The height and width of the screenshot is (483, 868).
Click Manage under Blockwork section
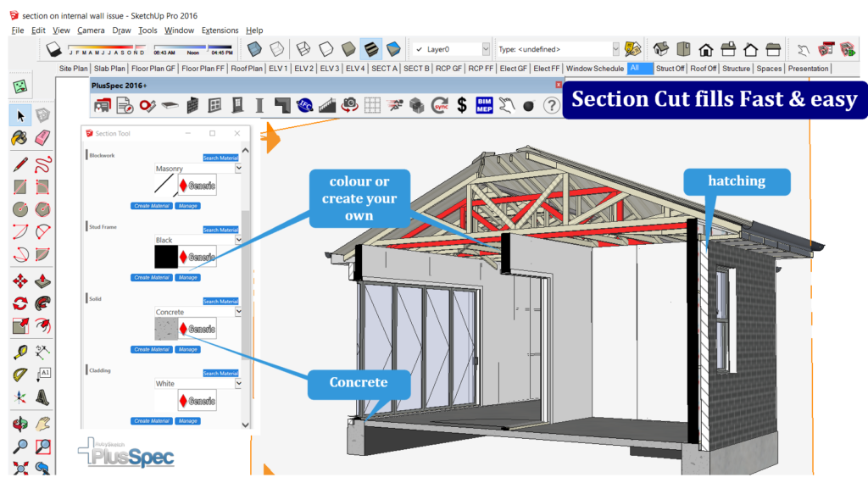[x=187, y=206]
